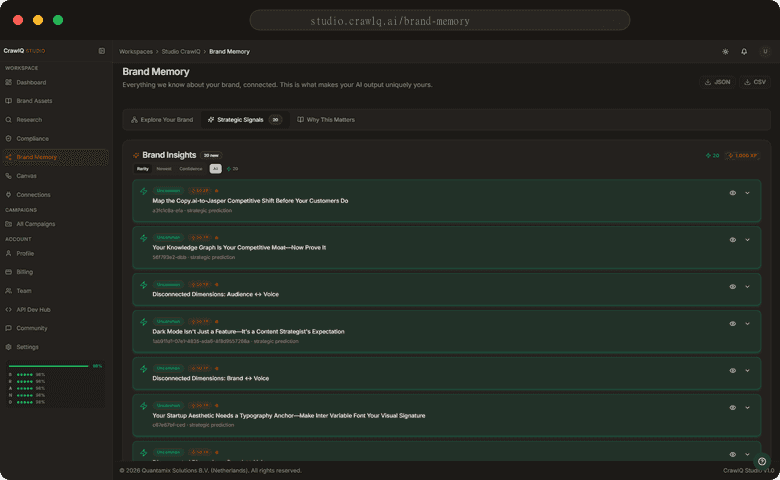Open the Studio CrawlQ breadcrumb
The image size is (780, 480).
pyautogui.click(x=181, y=52)
